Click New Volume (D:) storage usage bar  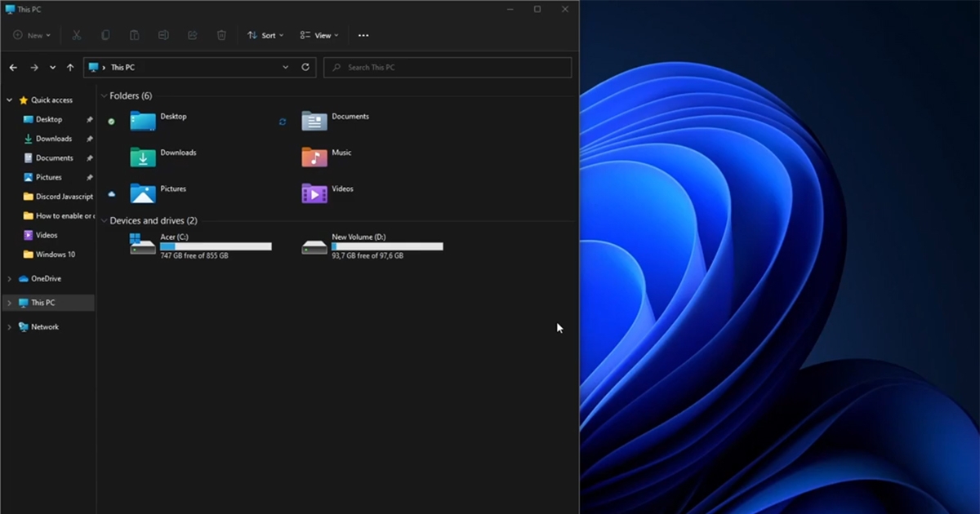point(387,246)
